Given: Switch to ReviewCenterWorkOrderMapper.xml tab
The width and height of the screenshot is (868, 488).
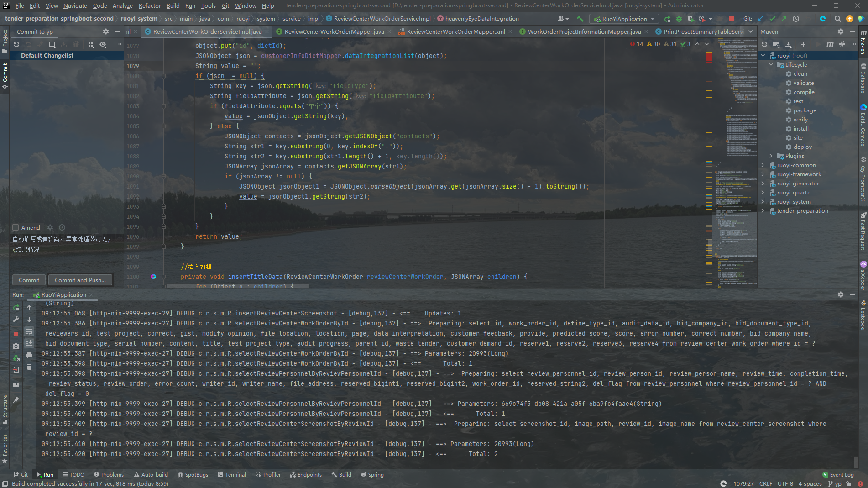Looking at the screenshot, I should tap(455, 31).
